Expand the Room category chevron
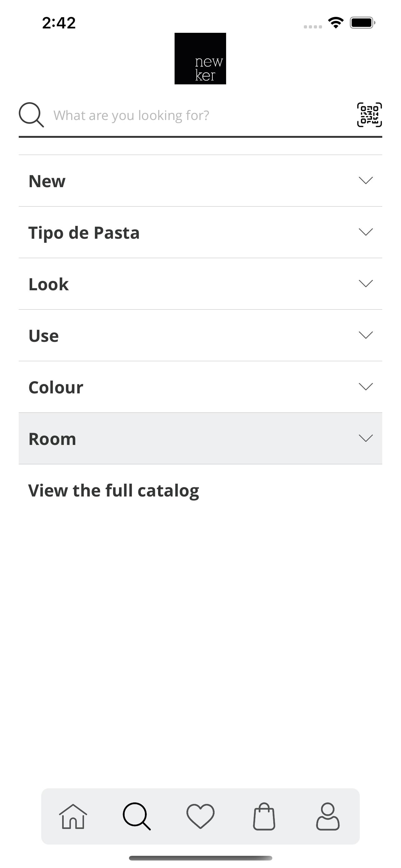 (366, 438)
